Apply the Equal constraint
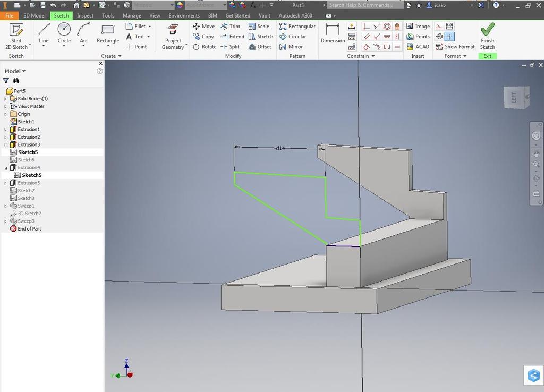 397,47
